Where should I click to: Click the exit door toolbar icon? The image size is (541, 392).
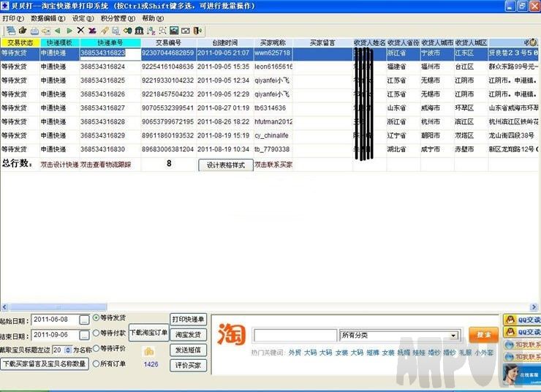click(197, 31)
